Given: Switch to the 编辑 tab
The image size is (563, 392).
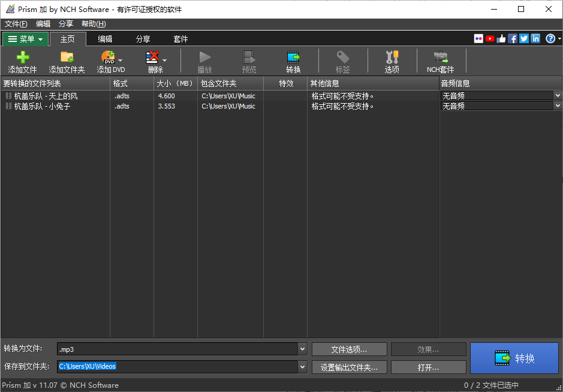Looking at the screenshot, I should click(105, 38).
